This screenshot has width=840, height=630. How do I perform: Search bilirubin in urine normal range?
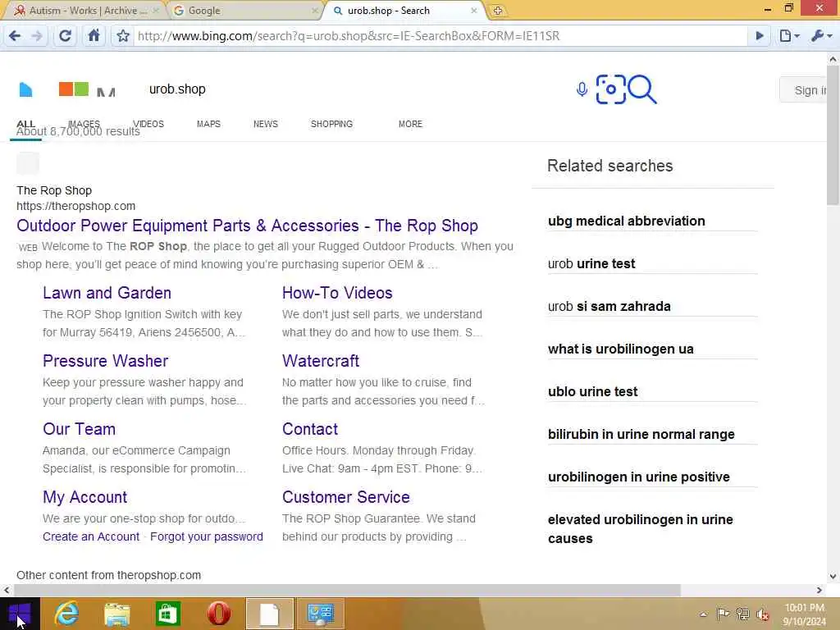(x=641, y=435)
